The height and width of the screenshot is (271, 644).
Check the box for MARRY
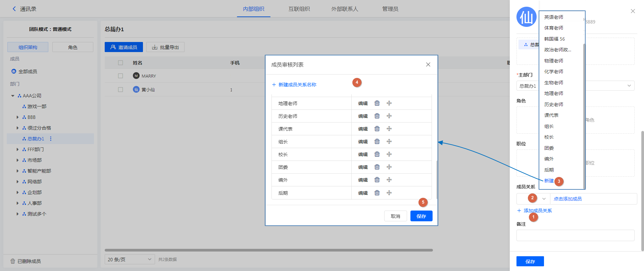point(120,76)
